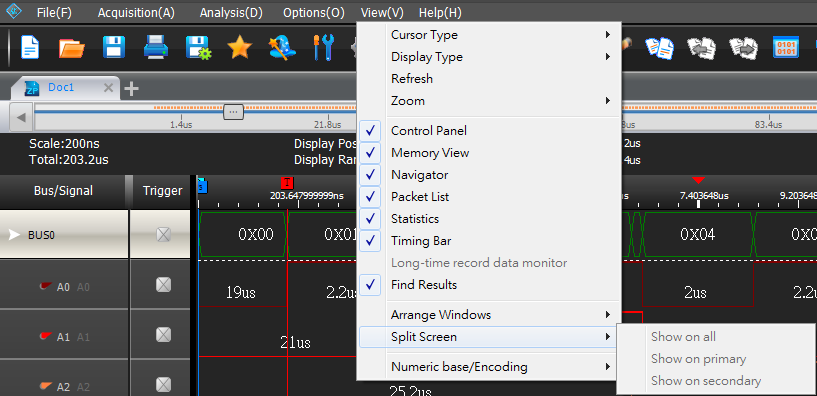Screen dimensions: 817x396
Task: Open the screwdriver and wrench tools icon
Action: tap(323, 47)
